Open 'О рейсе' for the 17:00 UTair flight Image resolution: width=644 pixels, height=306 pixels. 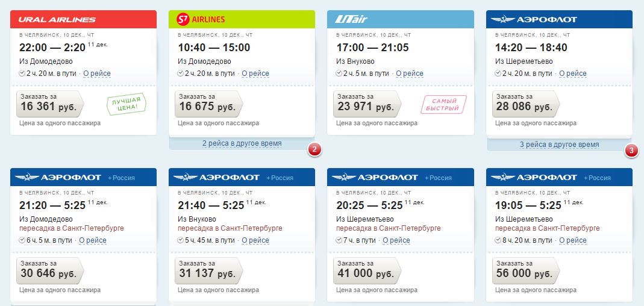(410, 73)
